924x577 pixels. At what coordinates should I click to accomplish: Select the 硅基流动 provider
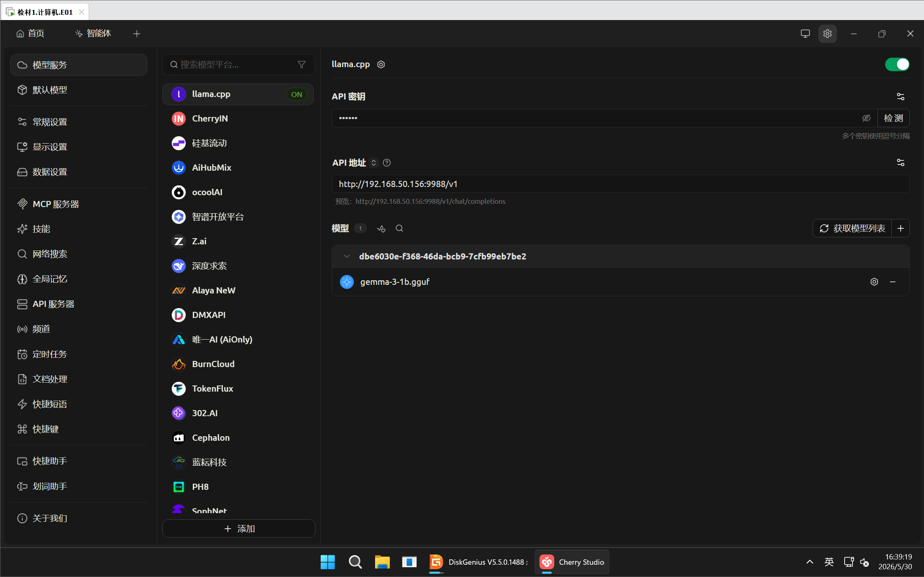pos(238,143)
